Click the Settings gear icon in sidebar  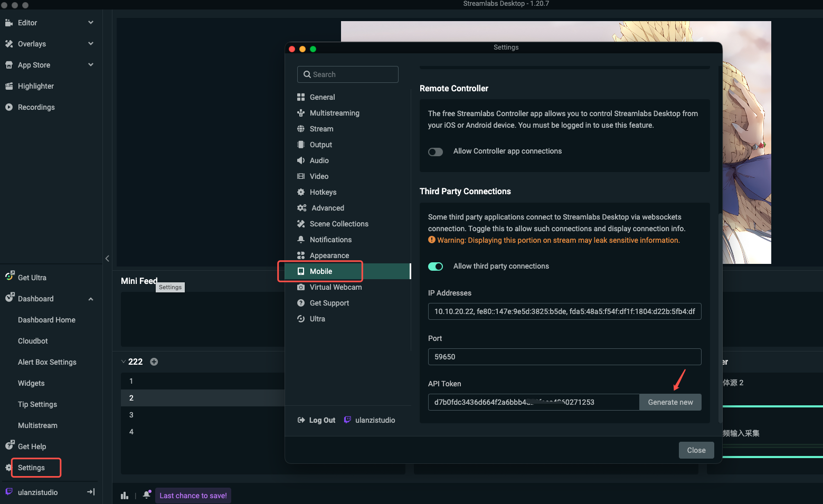tap(8, 468)
